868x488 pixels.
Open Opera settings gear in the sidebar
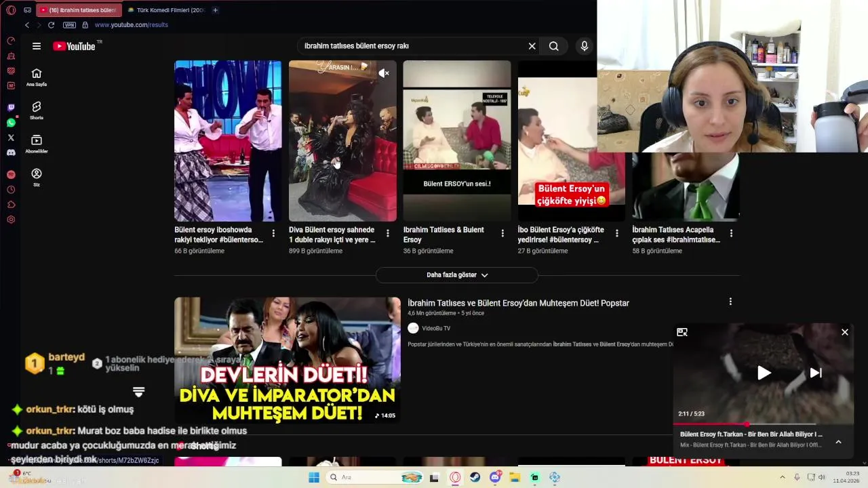click(11, 220)
